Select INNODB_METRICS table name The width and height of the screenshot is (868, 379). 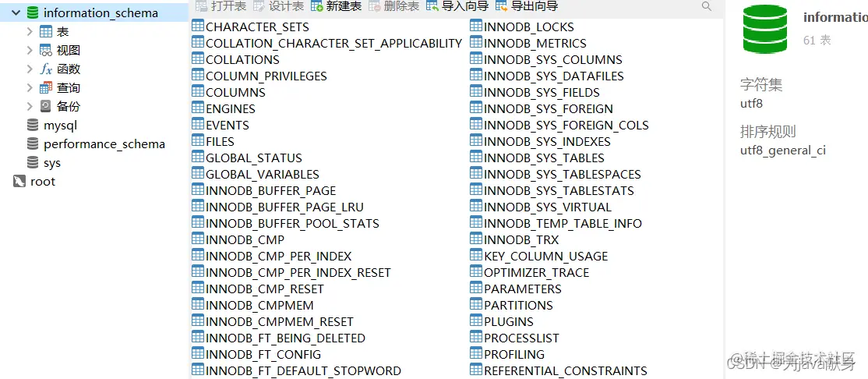[x=535, y=43]
